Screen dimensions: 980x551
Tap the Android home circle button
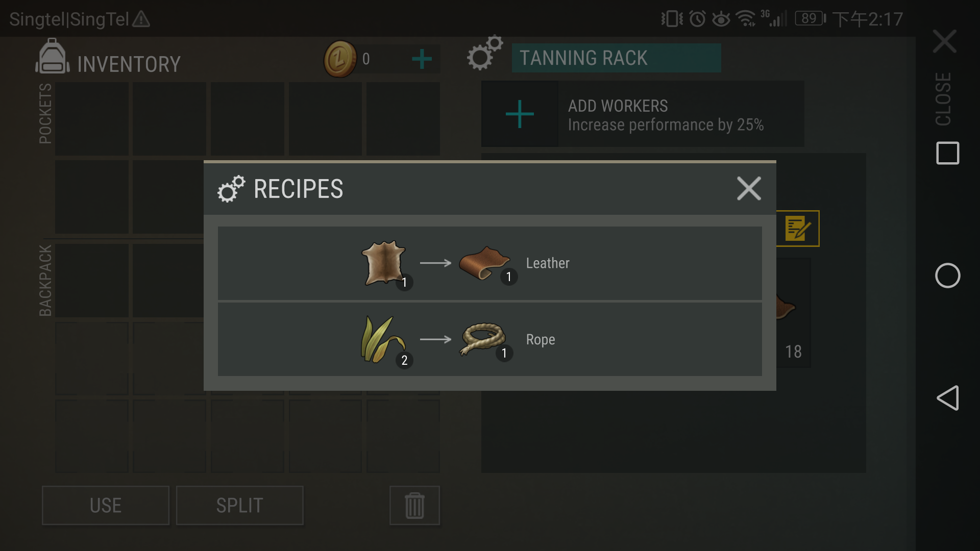pos(948,275)
